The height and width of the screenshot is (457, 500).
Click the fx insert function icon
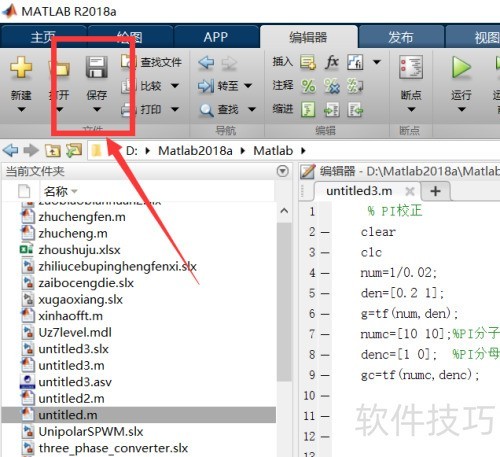pyautogui.click(x=332, y=62)
